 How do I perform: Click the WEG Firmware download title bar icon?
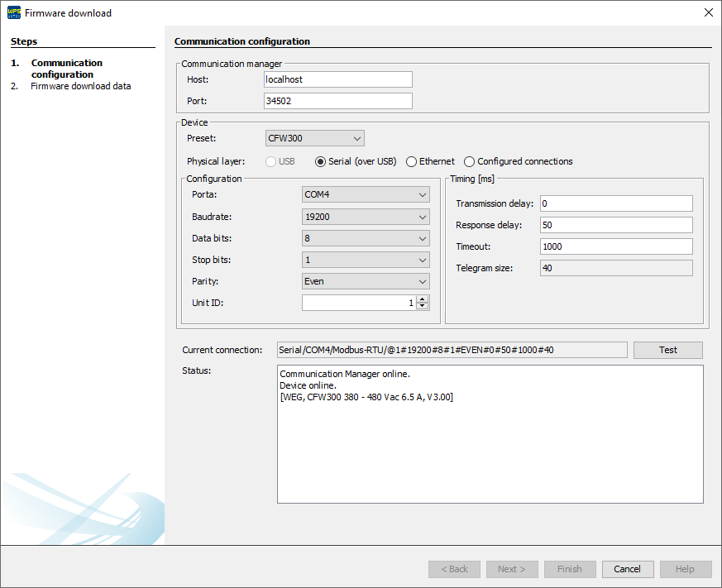pyautogui.click(x=12, y=12)
